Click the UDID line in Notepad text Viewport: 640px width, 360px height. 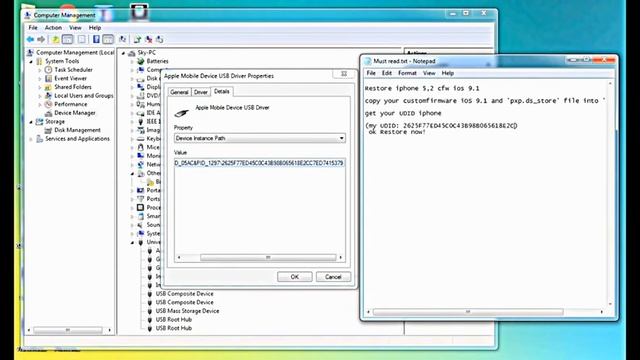click(441, 126)
